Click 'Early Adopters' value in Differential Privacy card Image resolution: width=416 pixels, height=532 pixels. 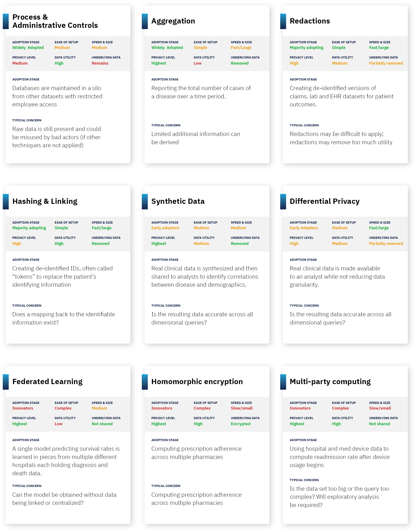click(x=304, y=228)
